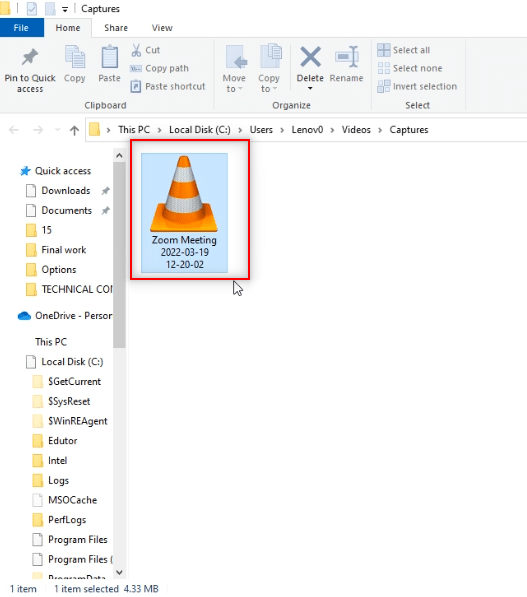Click sidebar scrollbar up arrow
Image resolution: width=527 pixels, height=597 pixels.
[119, 156]
